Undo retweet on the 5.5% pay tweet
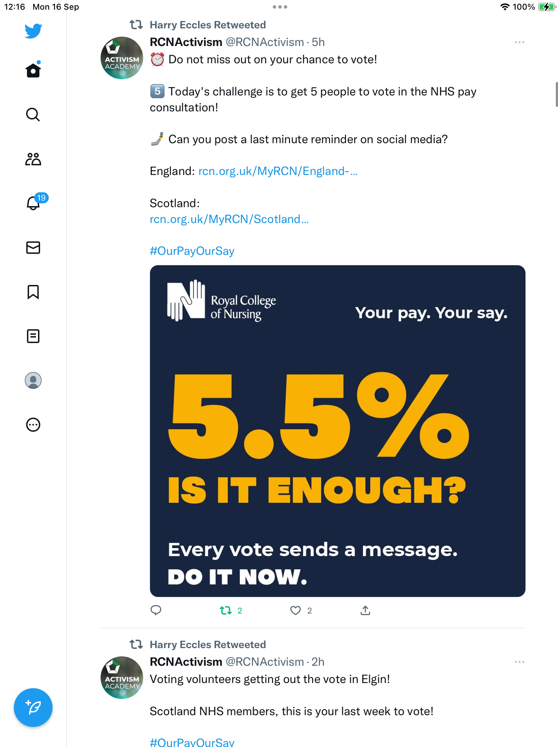The image size is (560, 747). [231, 611]
